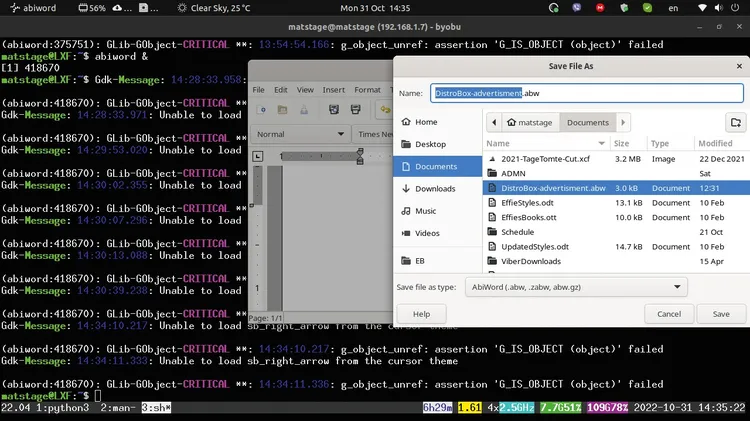
Task: Click the file Name text field
Action: coord(586,93)
